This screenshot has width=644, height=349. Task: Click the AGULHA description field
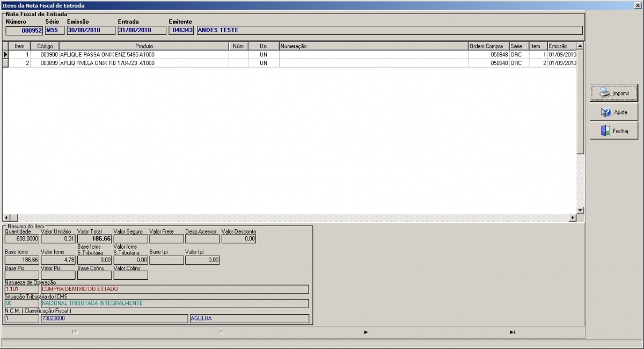249,319
